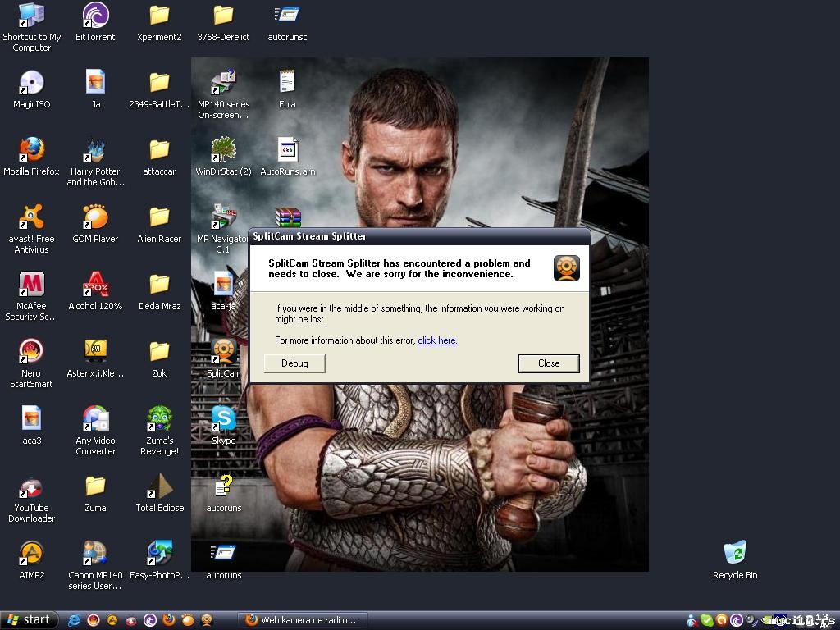Select the aca-ja file icon
This screenshot has width=840, height=630.
click(223, 291)
